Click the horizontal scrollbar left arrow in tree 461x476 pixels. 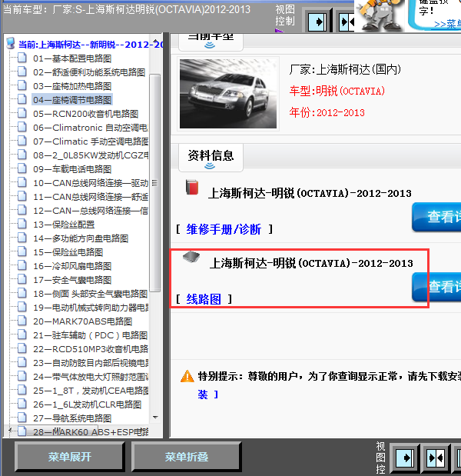[10, 430]
